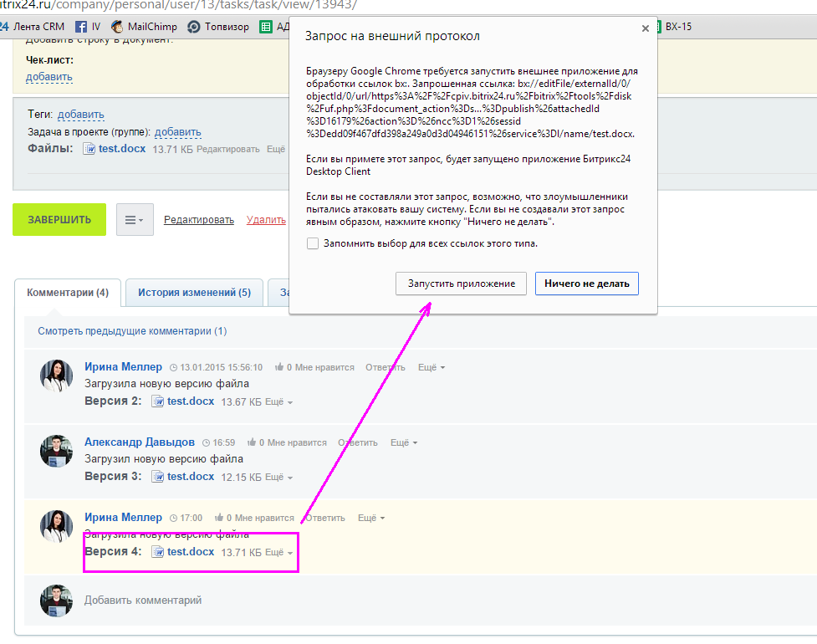Image resolution: width=817 pixels, height=644 pixels.
Task: Expand Ещё menu on 13.01.2015 comment header
Action: click(431, 367)
